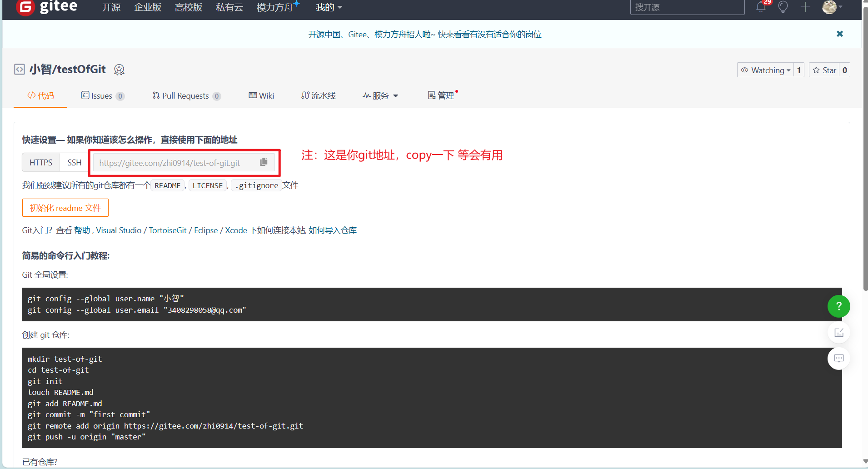The width and height of the screenshot is (868, 469).
Task: Click the plus create-new icon
Action: tap(805, 7)
